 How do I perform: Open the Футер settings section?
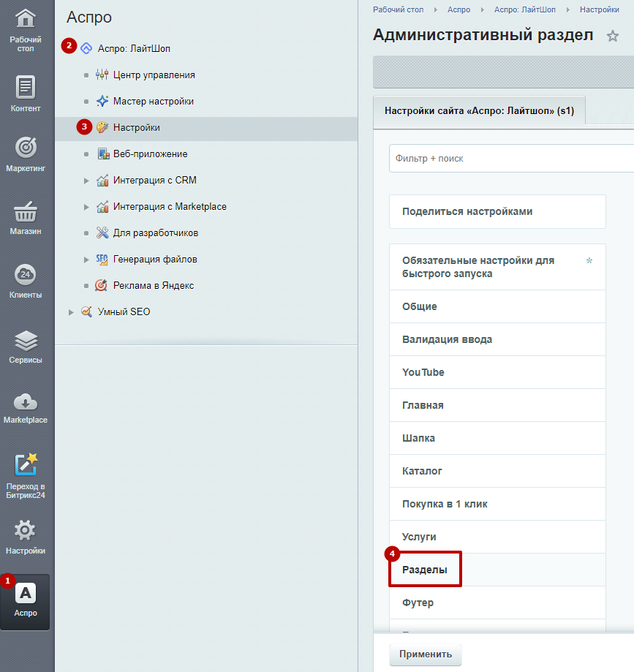tap(497, 603)
